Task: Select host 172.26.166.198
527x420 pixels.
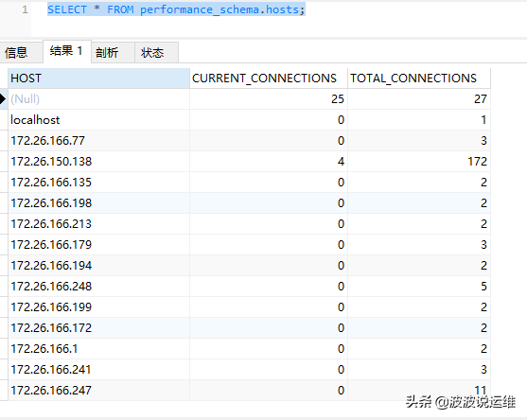Action: [98, 203]
